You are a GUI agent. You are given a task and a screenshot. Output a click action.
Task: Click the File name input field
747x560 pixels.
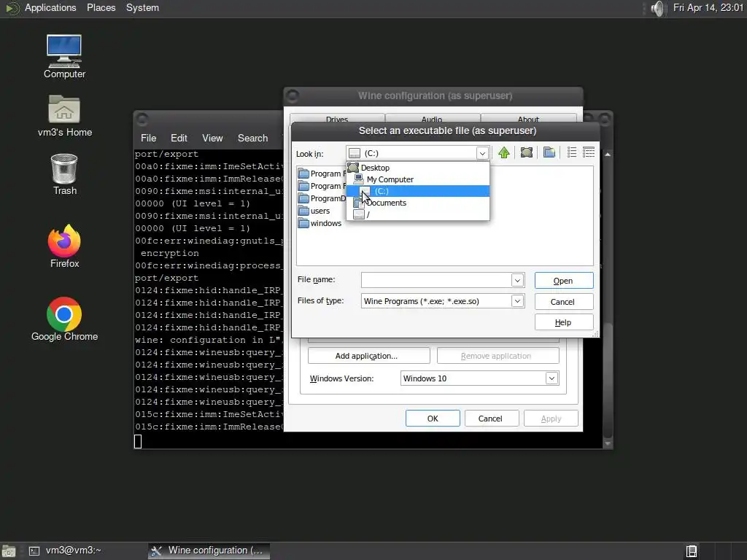[436, 280]
